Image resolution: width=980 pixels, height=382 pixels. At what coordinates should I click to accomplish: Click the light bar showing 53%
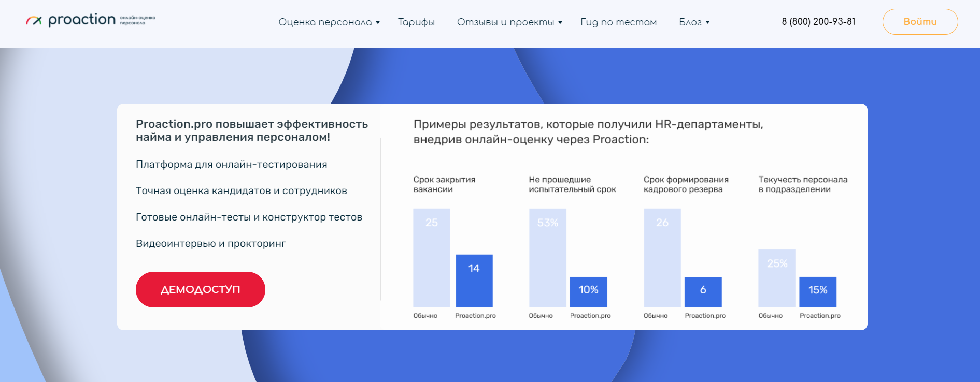click(548, 258)
